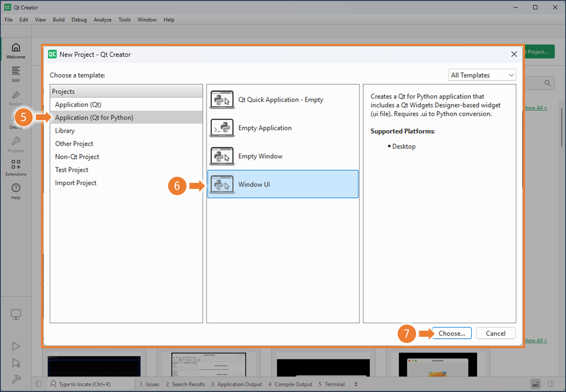566x392 pixels.
Task: Select the Library category
Action: (126, 131)
